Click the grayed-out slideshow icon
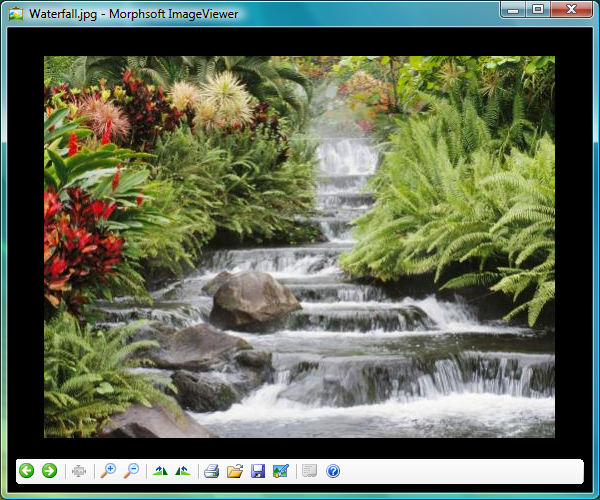The width and height of the screenshot is (600, 500). tap(310, 471)
